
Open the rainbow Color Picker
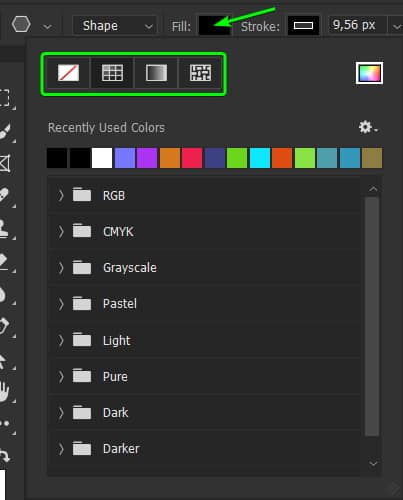pos(369,73)
